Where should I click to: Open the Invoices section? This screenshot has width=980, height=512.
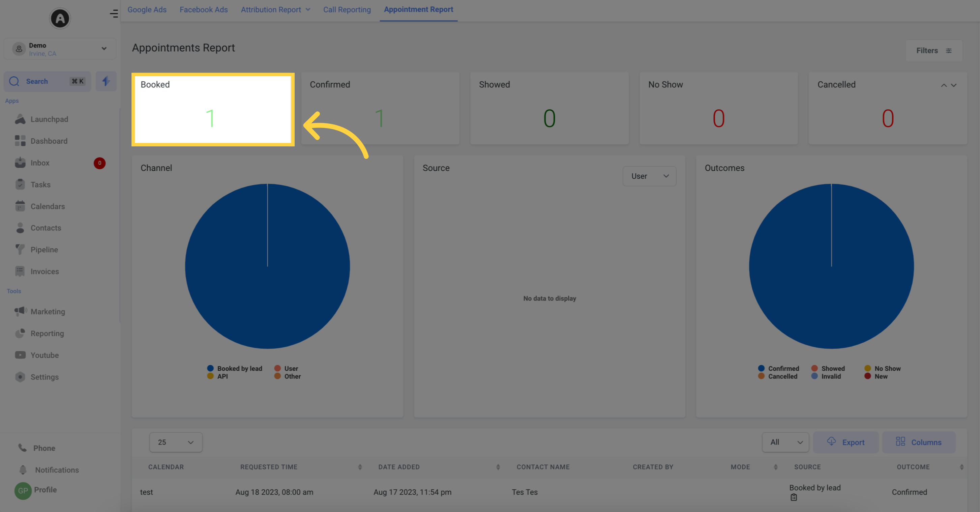[x=45, y=271]
